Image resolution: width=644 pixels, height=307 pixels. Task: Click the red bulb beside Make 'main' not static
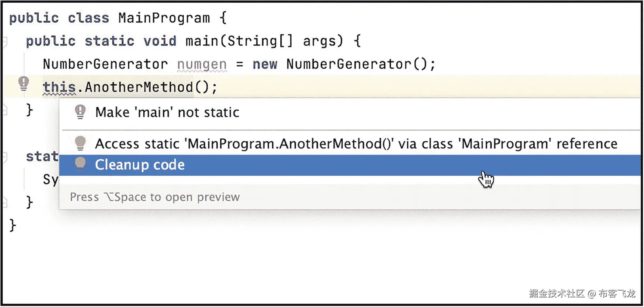(80, 112)
